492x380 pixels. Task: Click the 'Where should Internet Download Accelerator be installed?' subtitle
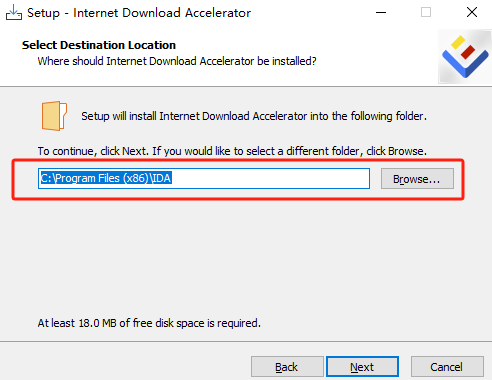click(x=177, y=61)
